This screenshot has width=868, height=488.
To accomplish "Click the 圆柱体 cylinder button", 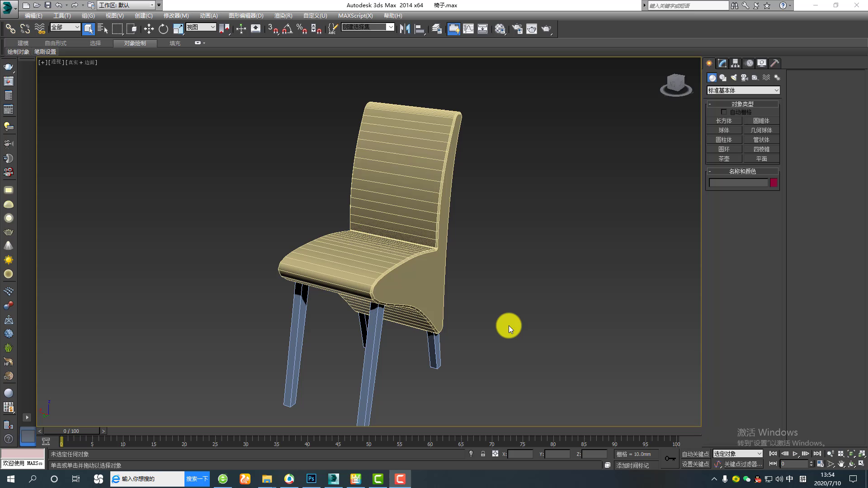I will click(x=724, y=140).
